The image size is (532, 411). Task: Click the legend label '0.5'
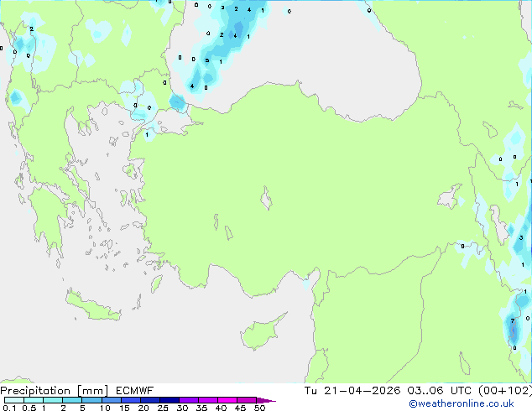pyautogui.click(x=29, y=408)
